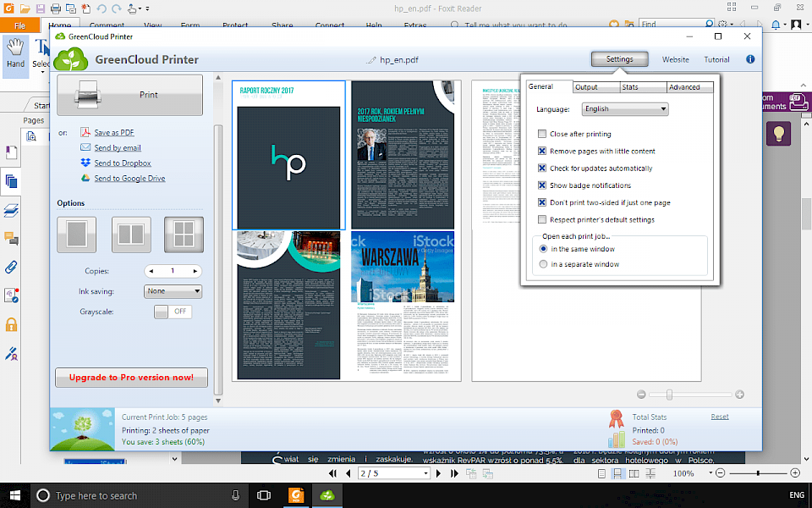Viewport: 812px width, 508px height.
Task: Click lightbulb tip icon in Foxit
Action: click(778, 134)
